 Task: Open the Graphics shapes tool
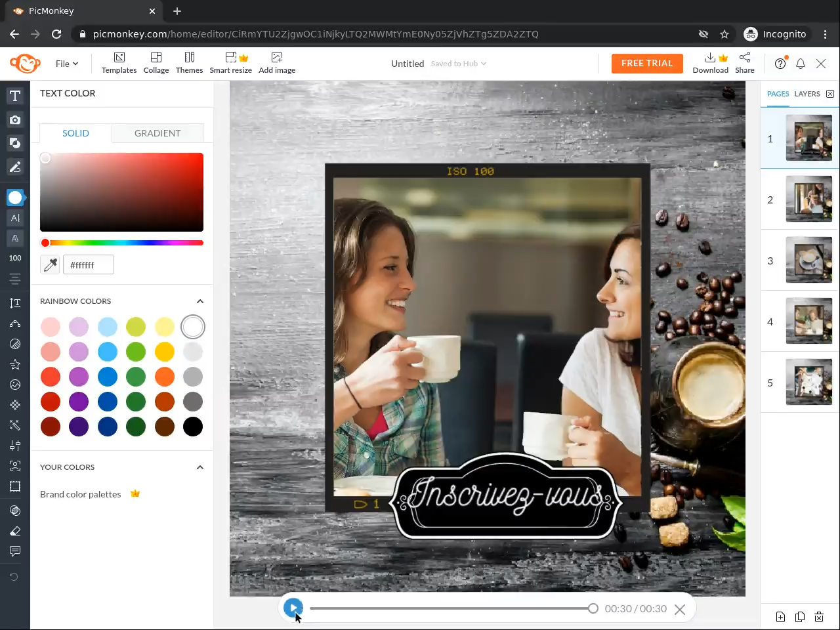[x=15, y=143]
